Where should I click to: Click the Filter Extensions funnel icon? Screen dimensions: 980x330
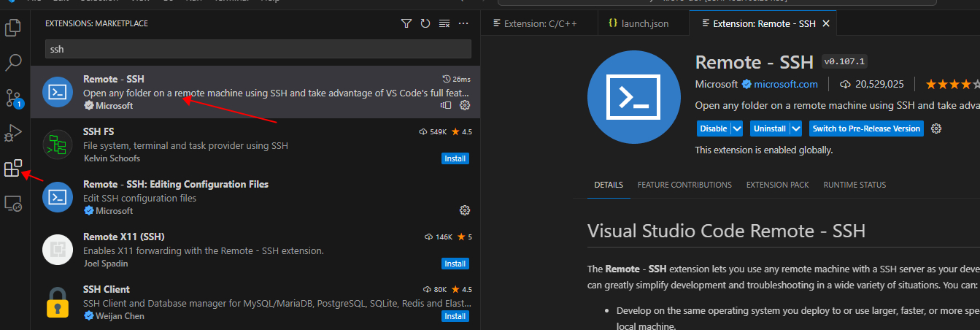point(406,24)
